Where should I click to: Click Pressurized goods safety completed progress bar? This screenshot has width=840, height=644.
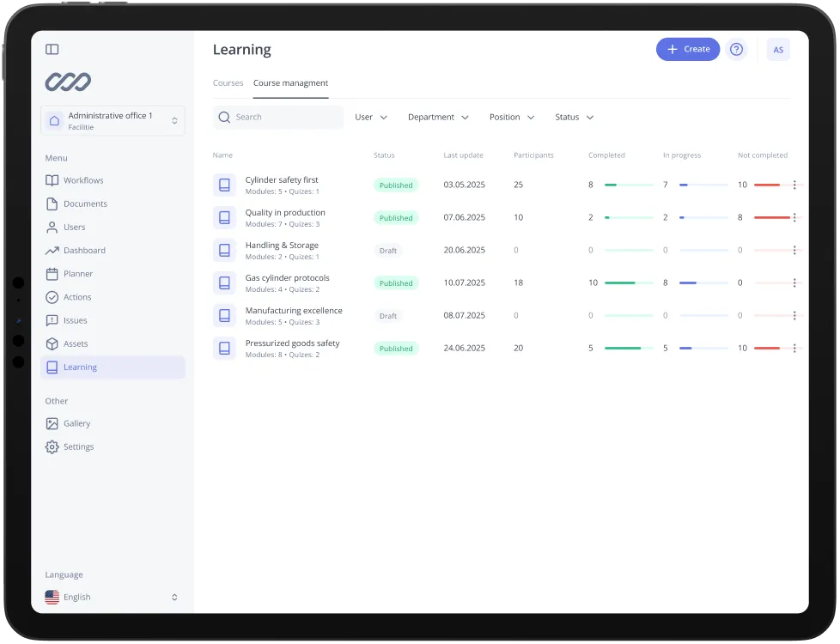pos(628,349)
